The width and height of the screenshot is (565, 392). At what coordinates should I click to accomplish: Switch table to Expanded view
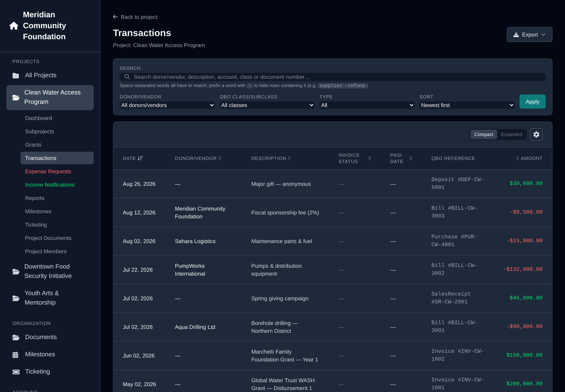pyautogui.click(x=511, y=134)
